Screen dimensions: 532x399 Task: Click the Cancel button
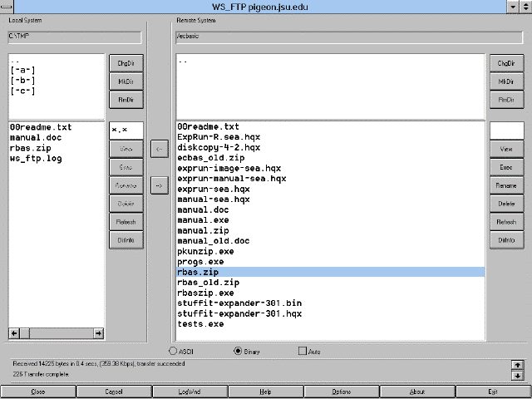click(114, 392)
